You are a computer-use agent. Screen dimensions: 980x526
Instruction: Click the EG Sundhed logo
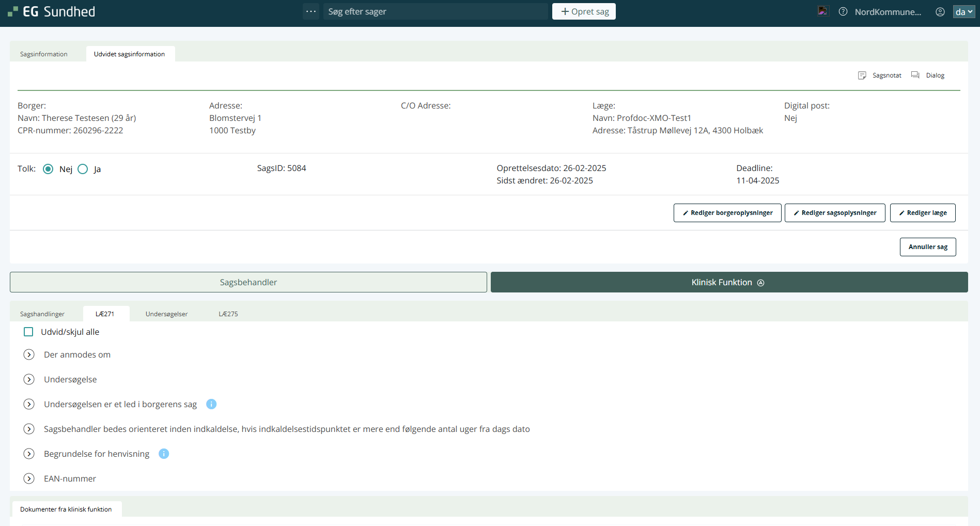52,11
